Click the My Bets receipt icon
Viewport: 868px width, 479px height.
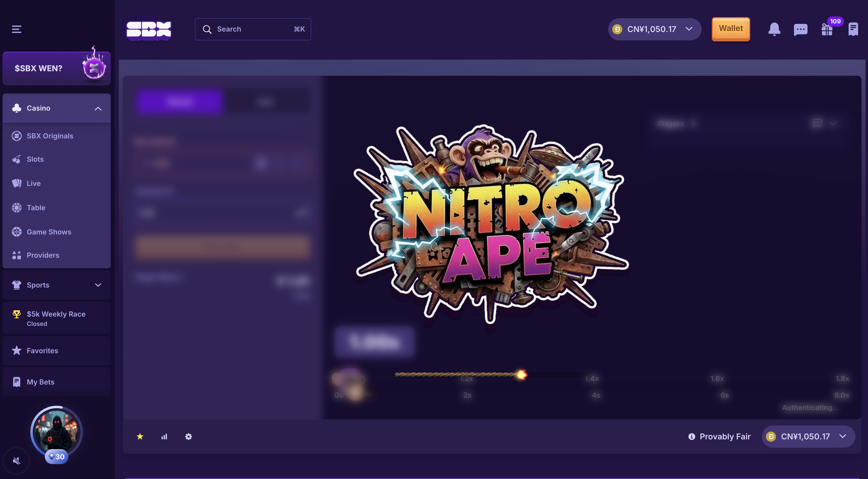(16, 382)
